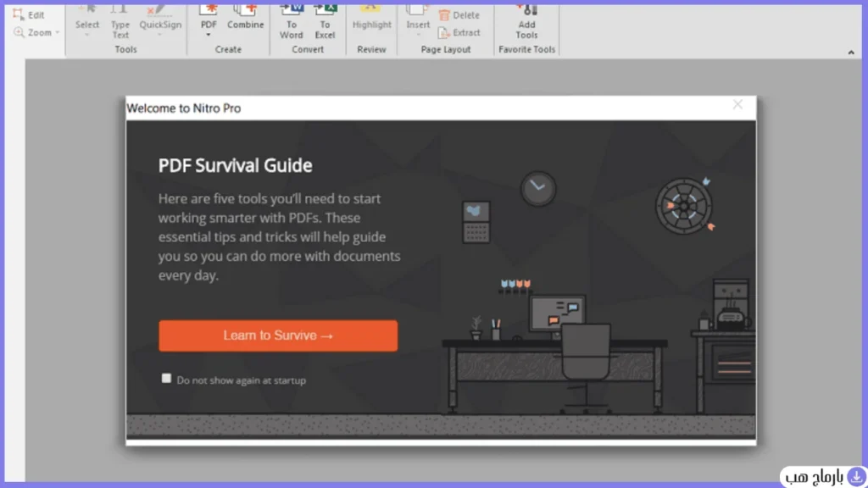Expand the Select tool dropdown arrow
The image size is (868, 488).
(87, 35)
